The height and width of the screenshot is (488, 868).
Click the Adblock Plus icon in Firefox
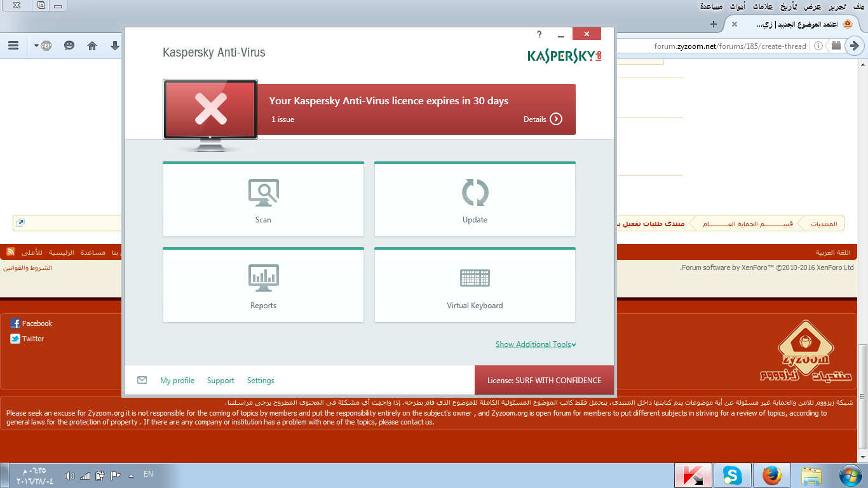point(46,46)
